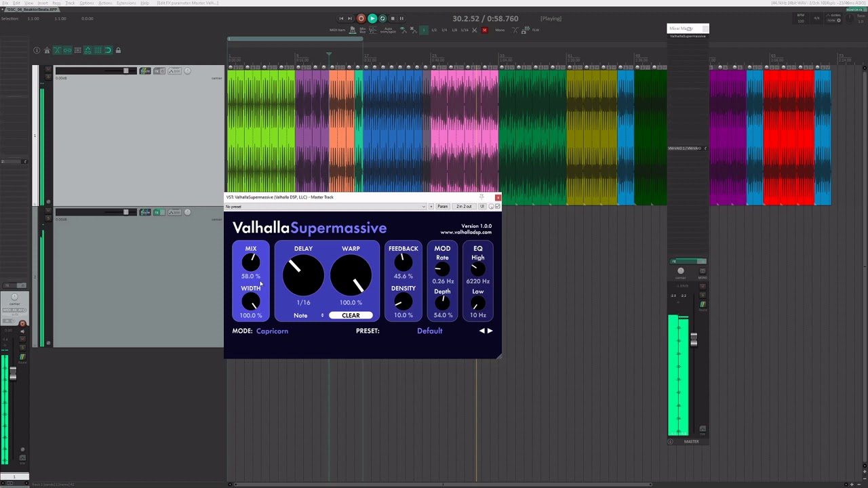Click the transport Stop button
Image resolution: width=868 pixels, height=488 pixels.
(393, 18)
